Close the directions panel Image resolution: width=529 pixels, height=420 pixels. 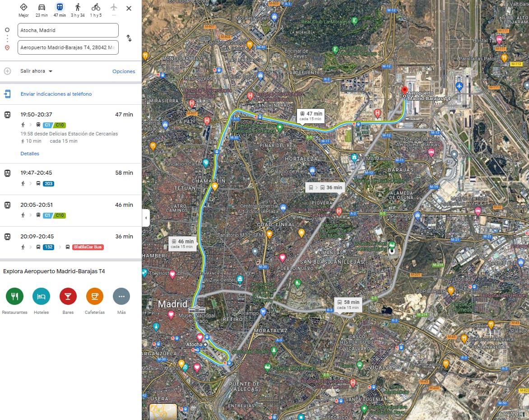[x=129, y=9]
